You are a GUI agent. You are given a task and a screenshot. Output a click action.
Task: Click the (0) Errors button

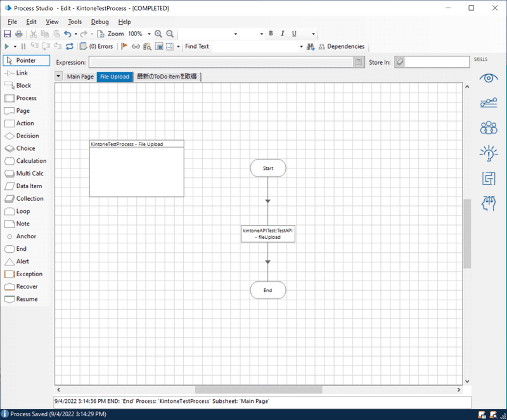tap(97, 46)
